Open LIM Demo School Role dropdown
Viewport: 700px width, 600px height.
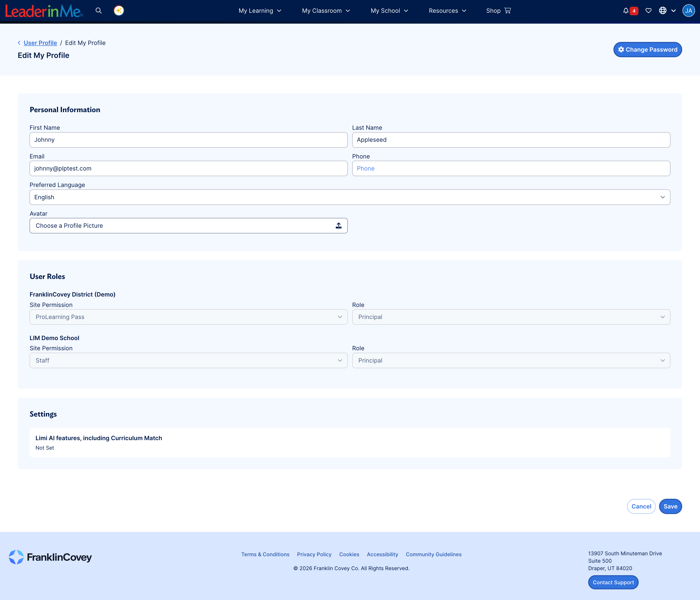[x=511, y=361]
